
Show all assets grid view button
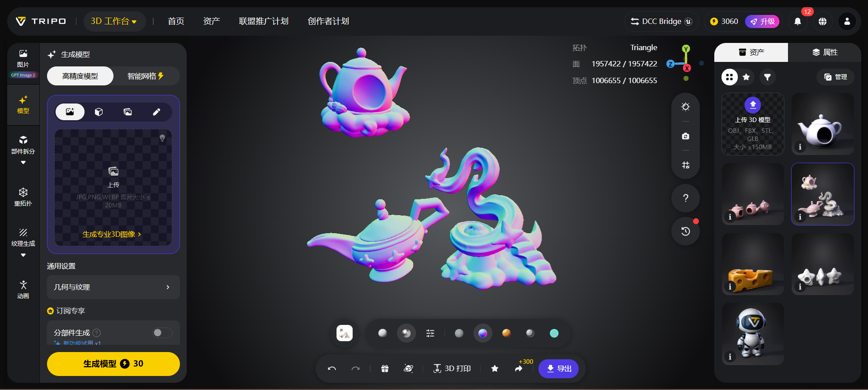(729, 77)
